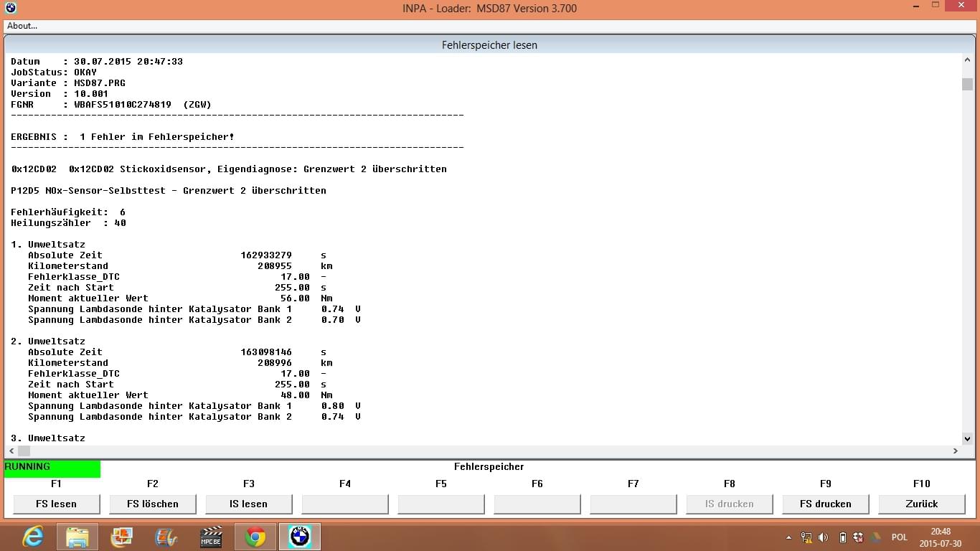Screen dimensions: 980x551
Task: Click the '1. Umweltsatz' heading
Action: point(48,245)
